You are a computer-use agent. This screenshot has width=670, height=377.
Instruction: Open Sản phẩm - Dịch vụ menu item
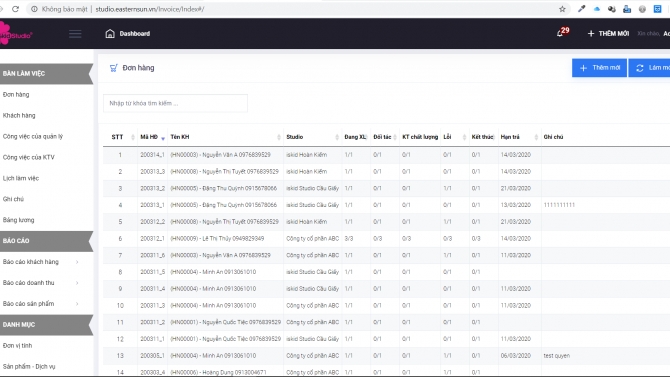29,367
